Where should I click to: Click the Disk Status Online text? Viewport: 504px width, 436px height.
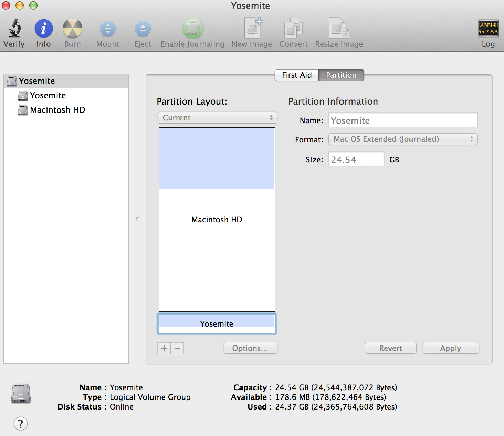122,407
